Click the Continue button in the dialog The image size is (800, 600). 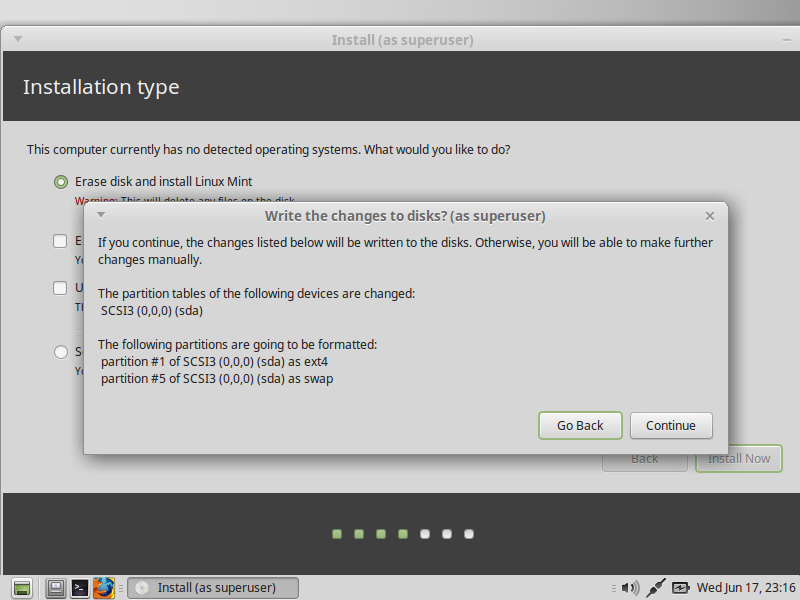[x=671, y=426]
